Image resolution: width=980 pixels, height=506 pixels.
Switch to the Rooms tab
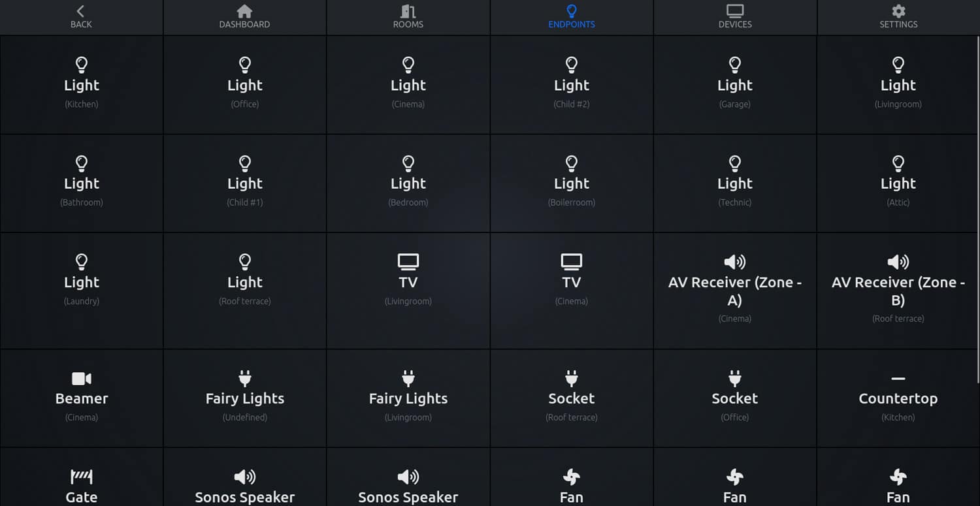408,17
